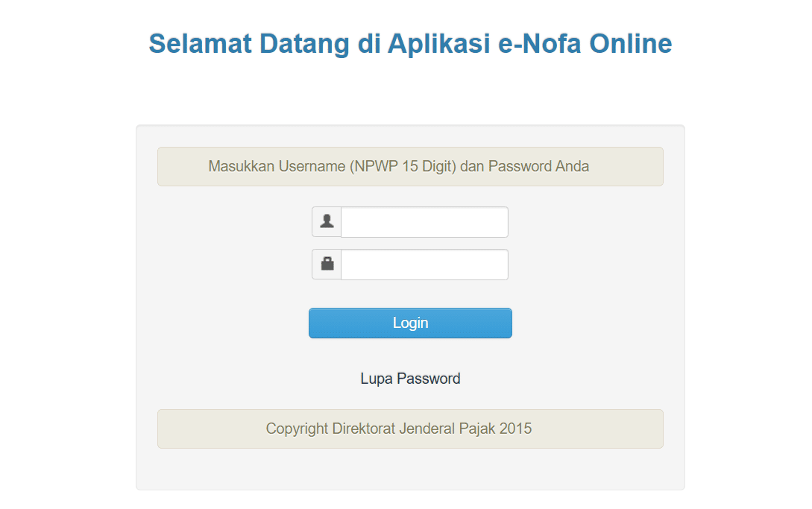
Task: Click Lupa Password to recover password
Action: 409,378
